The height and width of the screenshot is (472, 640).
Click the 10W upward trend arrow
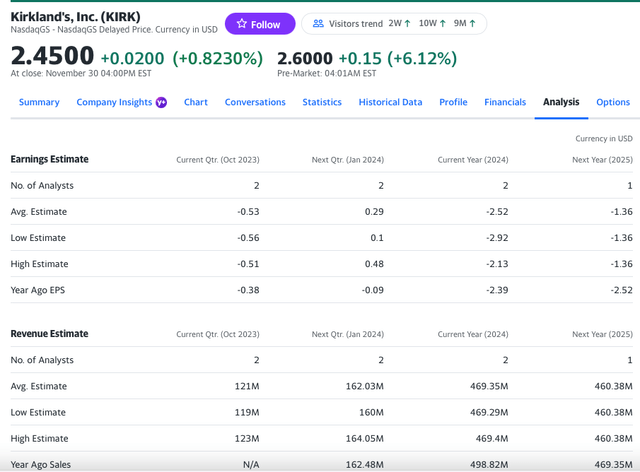tap(443, 24)
